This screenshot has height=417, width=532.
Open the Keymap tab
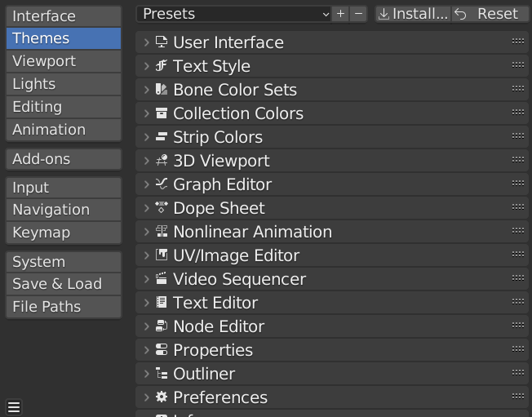point(64,233)
